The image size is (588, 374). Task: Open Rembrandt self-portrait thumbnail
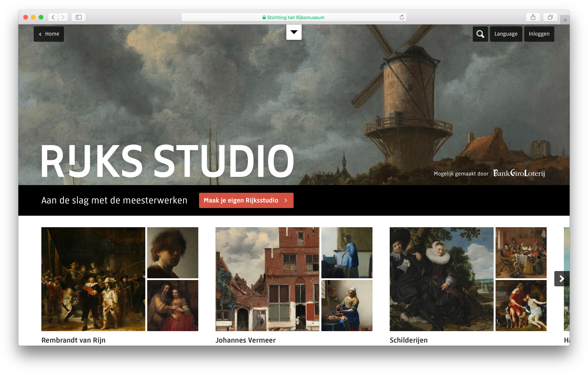coord(173,253)
